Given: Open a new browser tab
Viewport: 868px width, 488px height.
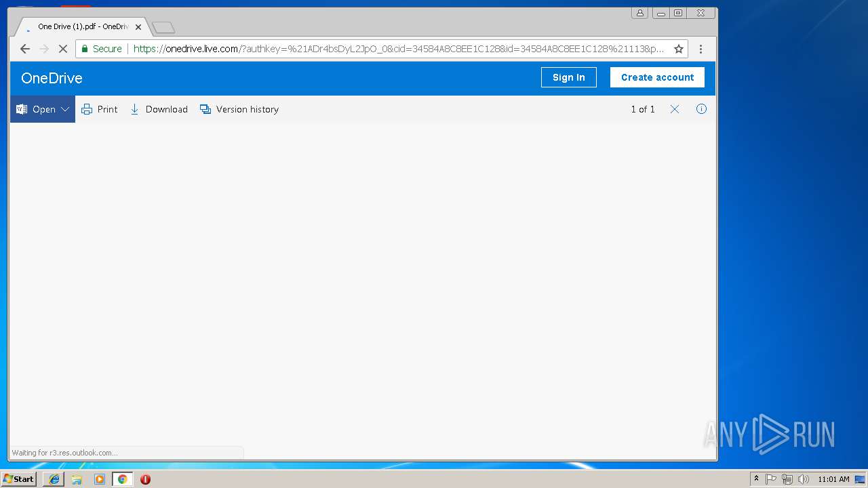Looking at the screenshot, I should (163, 28).
